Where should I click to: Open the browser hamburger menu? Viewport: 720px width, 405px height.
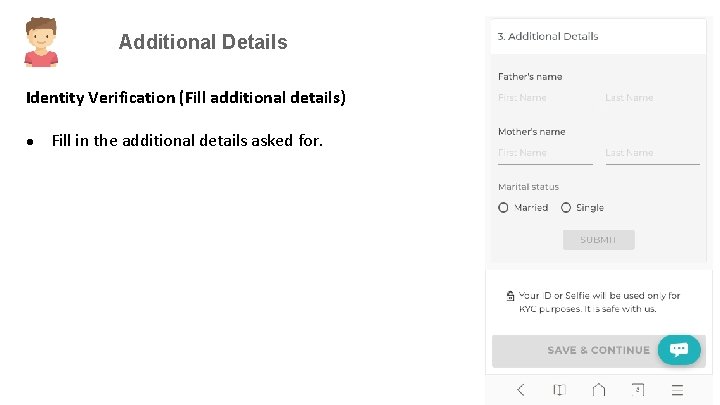pos(677,390)
